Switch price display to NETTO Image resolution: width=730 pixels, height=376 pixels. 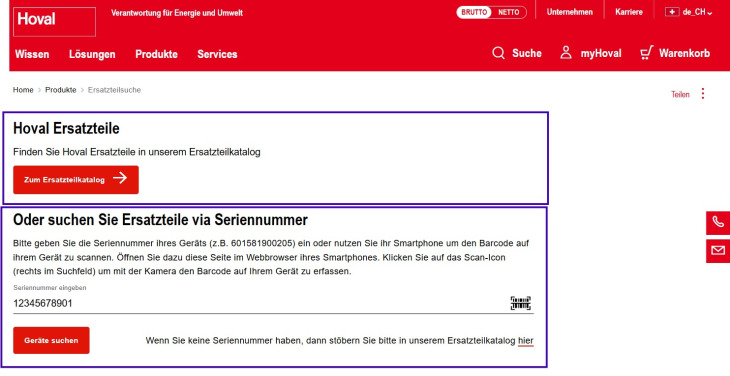pos(508,13)
